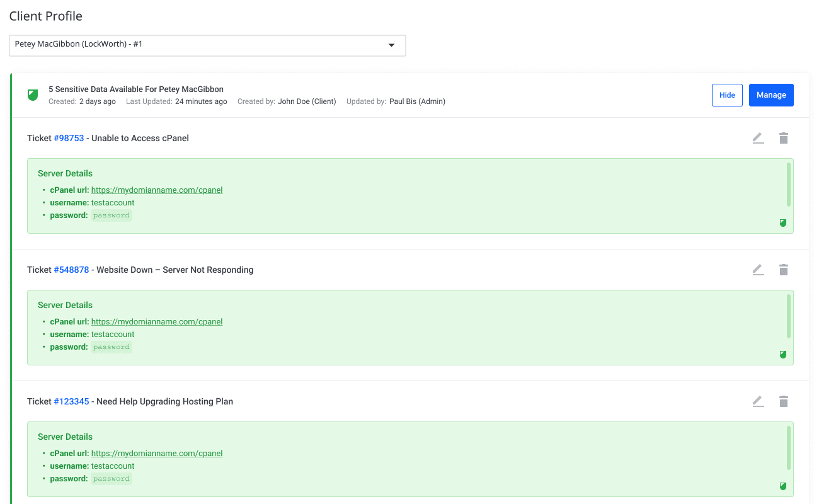Click the Client Profile heading

pos(46,16)
